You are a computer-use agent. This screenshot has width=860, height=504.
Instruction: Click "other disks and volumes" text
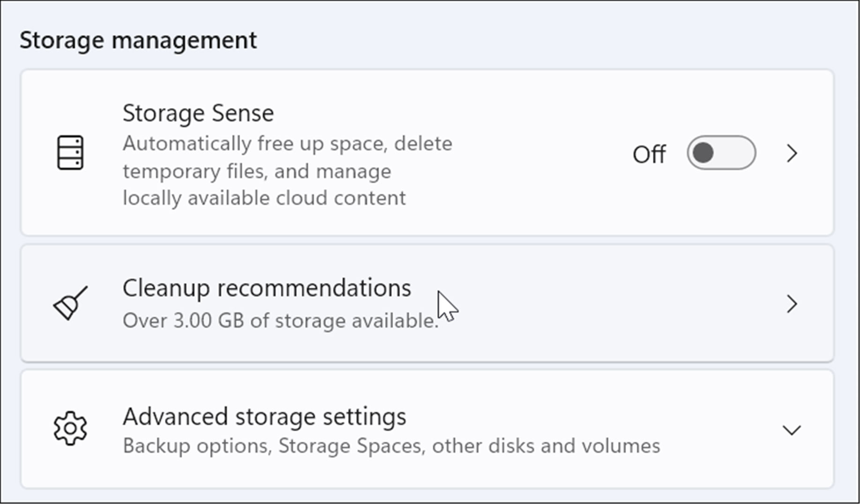546,446
